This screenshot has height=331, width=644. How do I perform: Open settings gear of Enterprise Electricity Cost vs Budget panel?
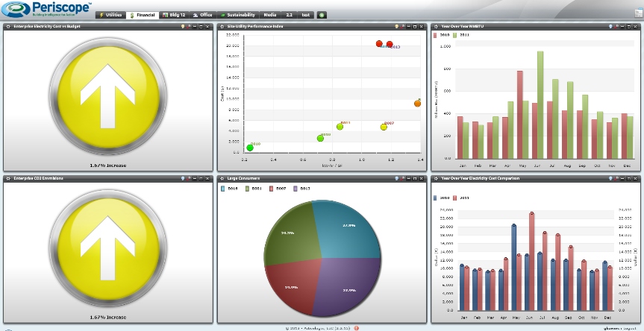point(8,26)
